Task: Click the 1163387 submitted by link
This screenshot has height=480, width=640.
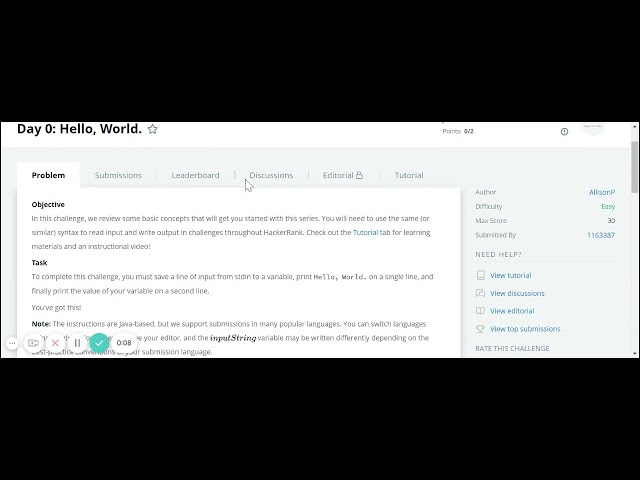Action: [x=601, y=235]
